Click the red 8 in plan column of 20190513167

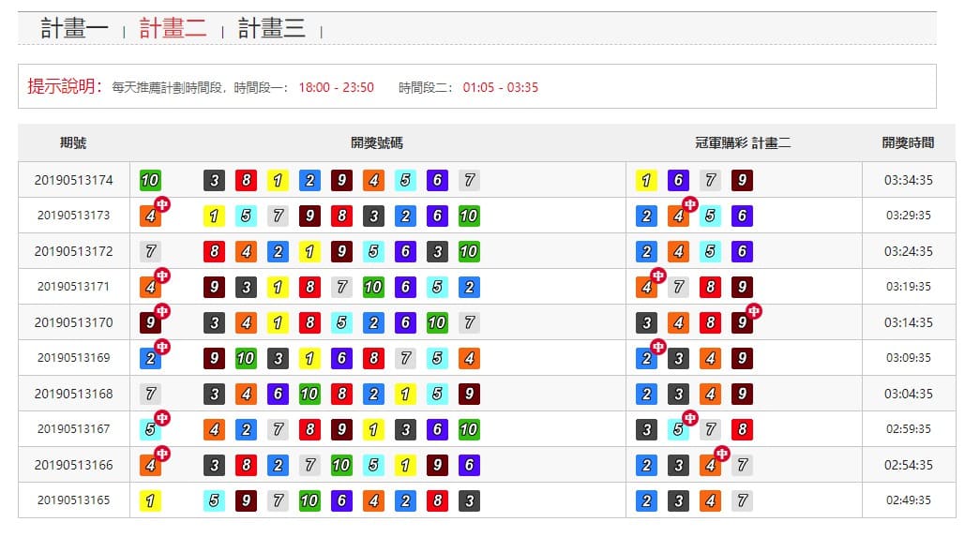coord(742,429)
